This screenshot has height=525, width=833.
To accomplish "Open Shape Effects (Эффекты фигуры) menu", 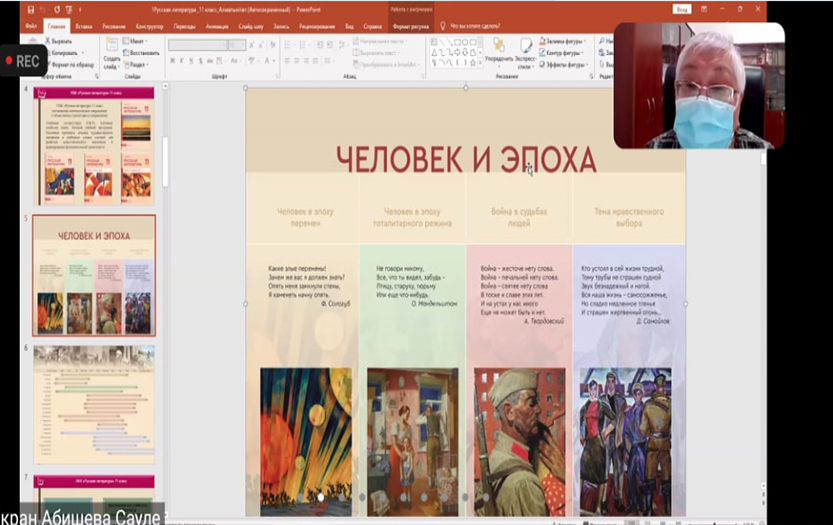I will coord(567,63).
